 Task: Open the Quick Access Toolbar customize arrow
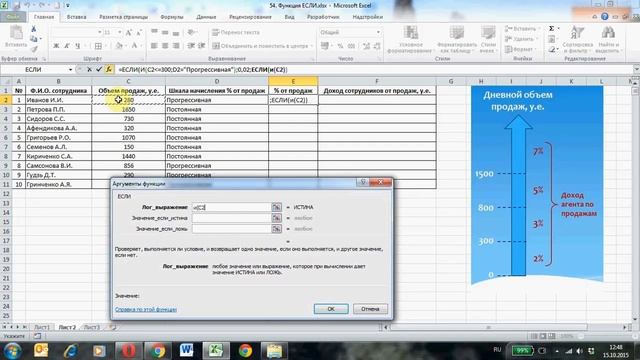(x=67, y=6)
